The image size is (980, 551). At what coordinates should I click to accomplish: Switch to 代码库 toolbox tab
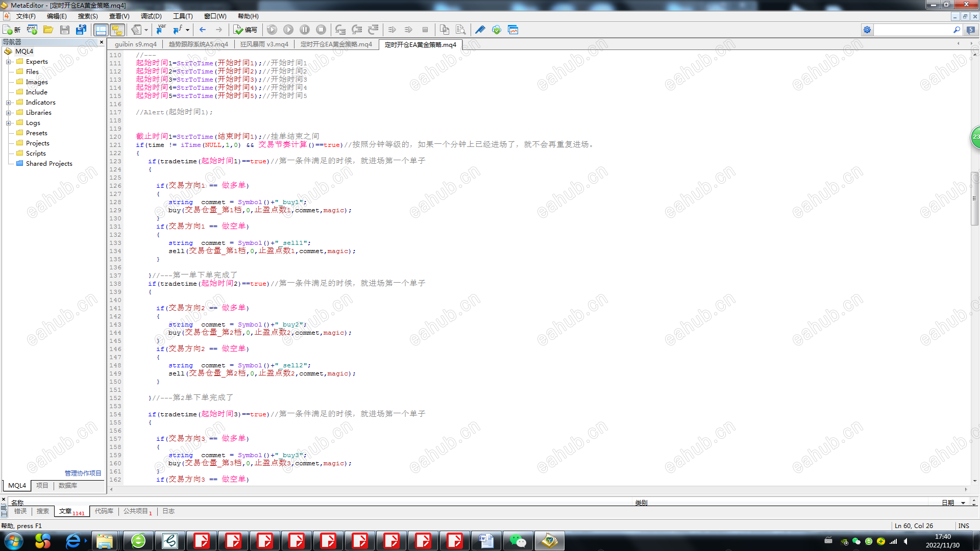[104, 511]
